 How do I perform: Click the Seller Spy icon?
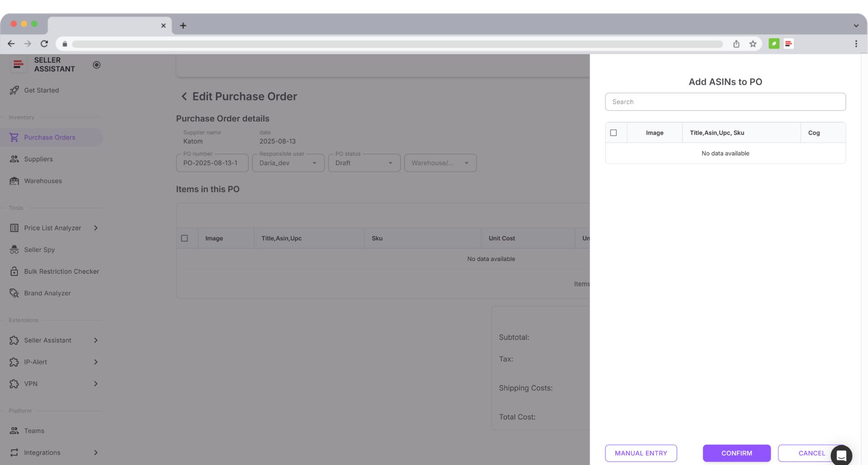(x=14, y=250)
